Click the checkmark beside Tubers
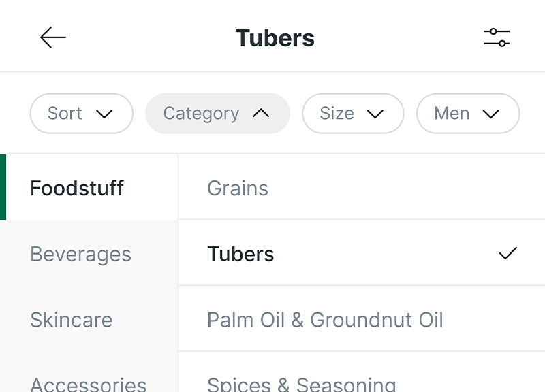The width and height of the screenshot is (545, 392). click(x=508, y=254)
